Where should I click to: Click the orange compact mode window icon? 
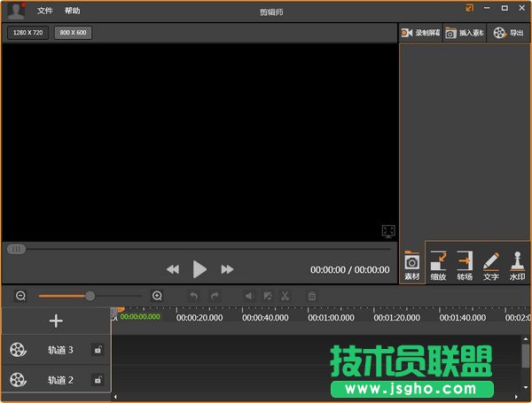pyautogui.click(x=469, y=8)
